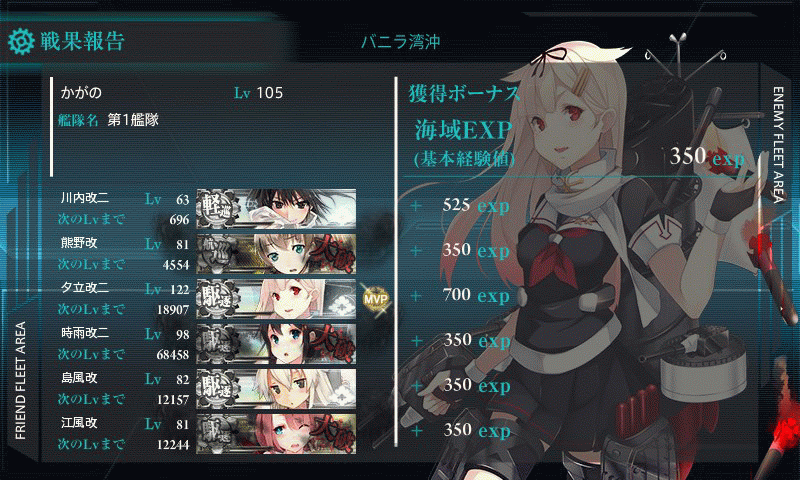Click the 駆逐 type badge of 島風改

tap(217, 388)
